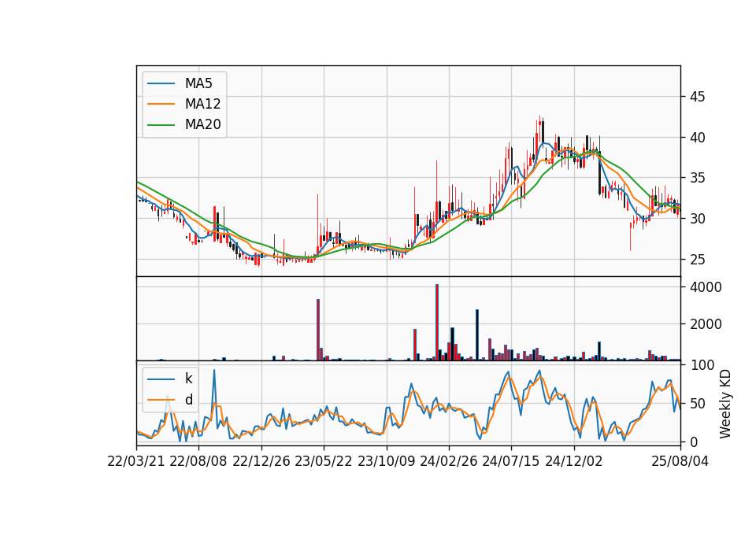Click the volume spike bar at 23/05/22

tap(318, 330)
